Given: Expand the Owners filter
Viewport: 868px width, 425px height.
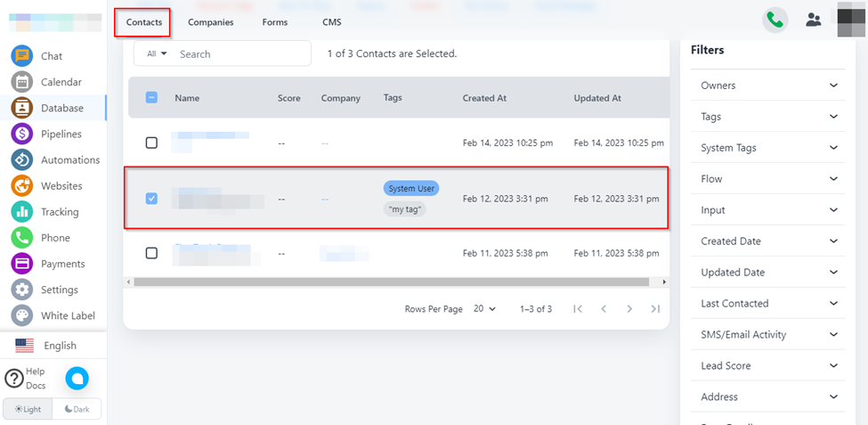Looking at the screenshot, I should [x=767, y=86].
